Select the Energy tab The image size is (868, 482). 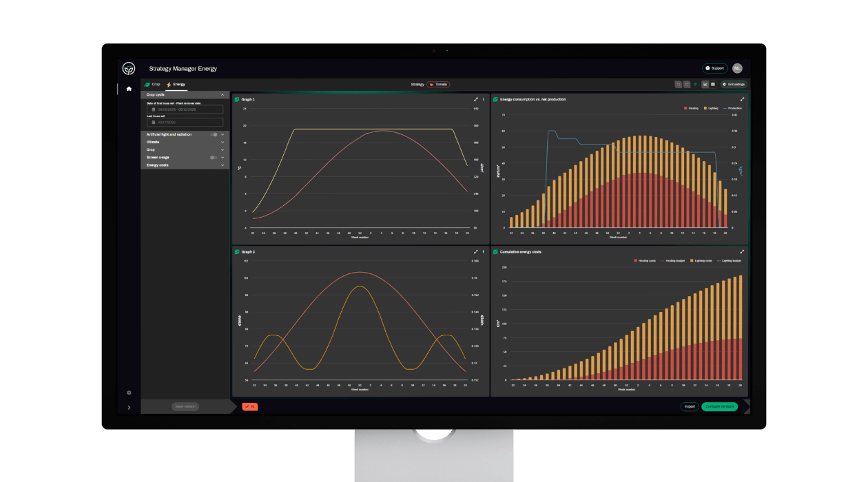(176, 84)
